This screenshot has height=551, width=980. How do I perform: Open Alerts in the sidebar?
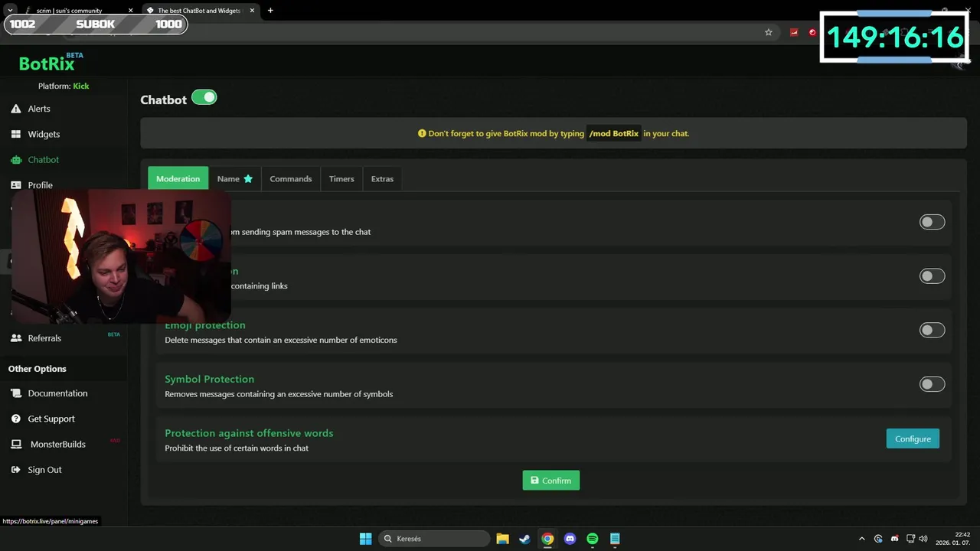[x=39, y=109]
